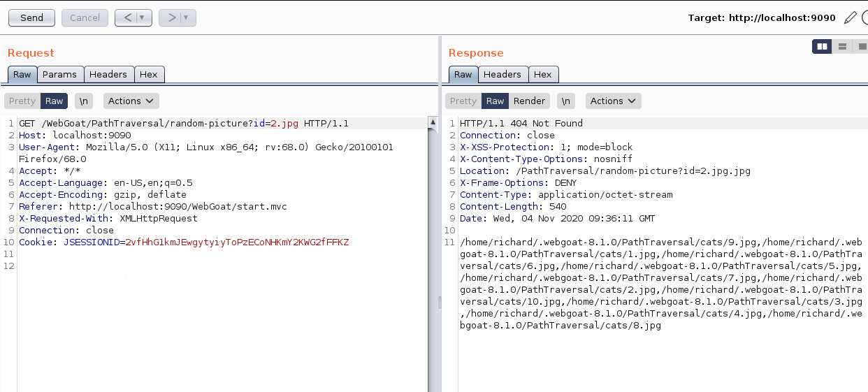868x392 pixels.
Task: Expand the back history dropdown arrow
Action: (143, 18)
